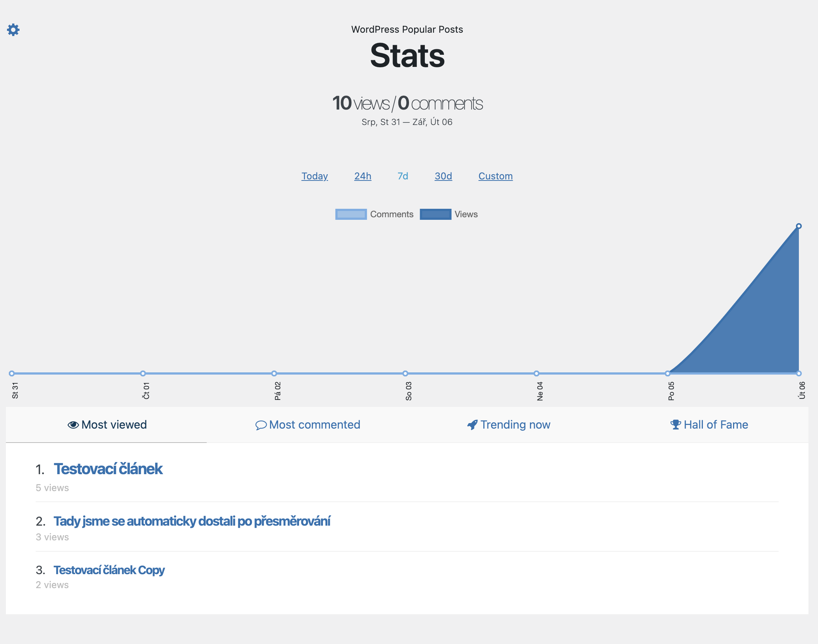Click the chart data point for Čt 01
This screenshot has width=818, height=644.
[x=143, y=374]
